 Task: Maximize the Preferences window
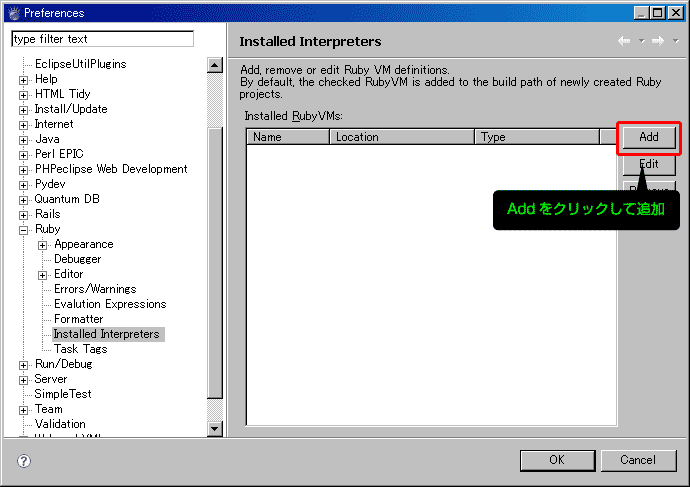click(x=658, y=13)
